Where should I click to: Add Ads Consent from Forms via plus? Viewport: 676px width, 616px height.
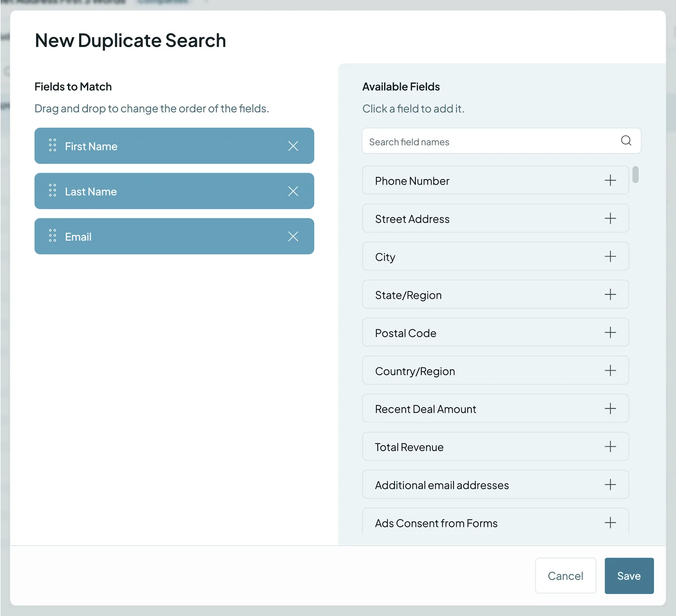point(610,522)
